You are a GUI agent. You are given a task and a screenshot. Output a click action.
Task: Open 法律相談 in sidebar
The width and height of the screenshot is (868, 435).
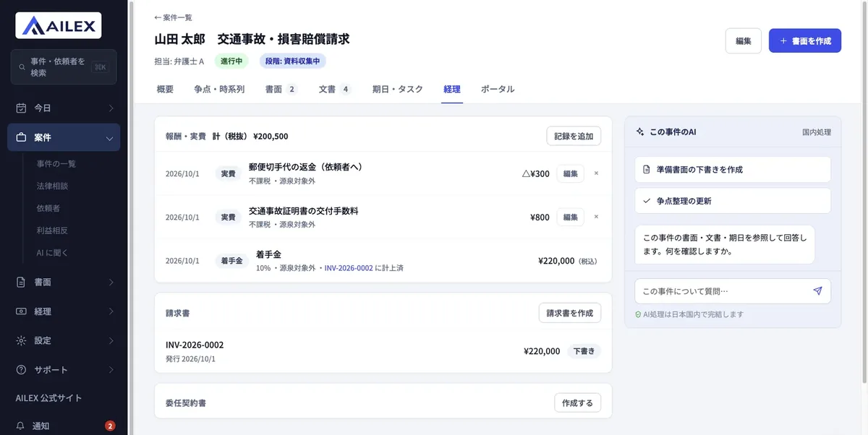[x=52, y=186]
